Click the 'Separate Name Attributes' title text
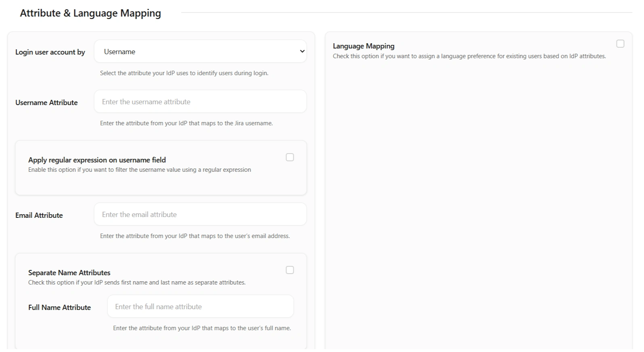This screenshot has width=644, height=352. click(69, 273)
